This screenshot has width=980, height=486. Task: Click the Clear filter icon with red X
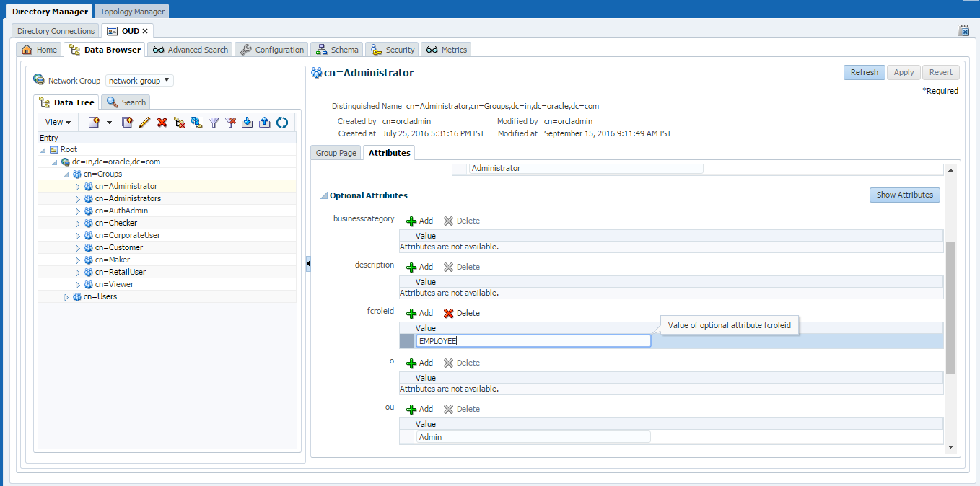(x=231, y=123)
